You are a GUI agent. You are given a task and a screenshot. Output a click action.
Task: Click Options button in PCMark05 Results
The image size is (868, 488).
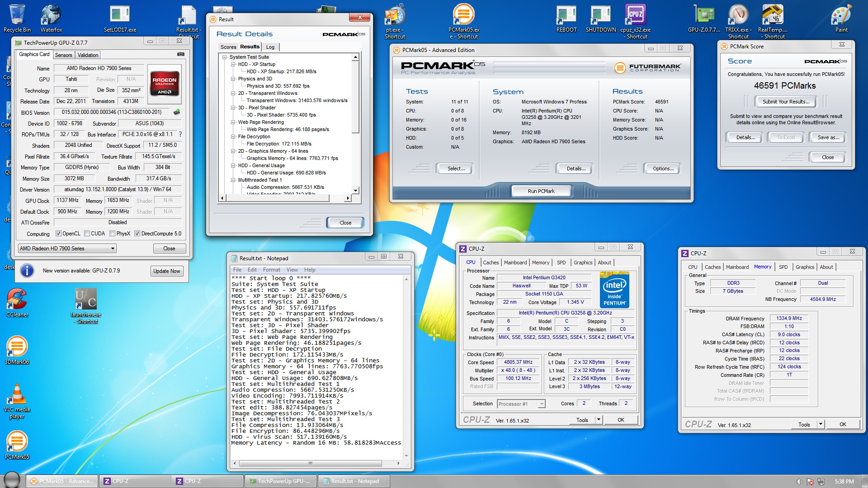(663, 169)
